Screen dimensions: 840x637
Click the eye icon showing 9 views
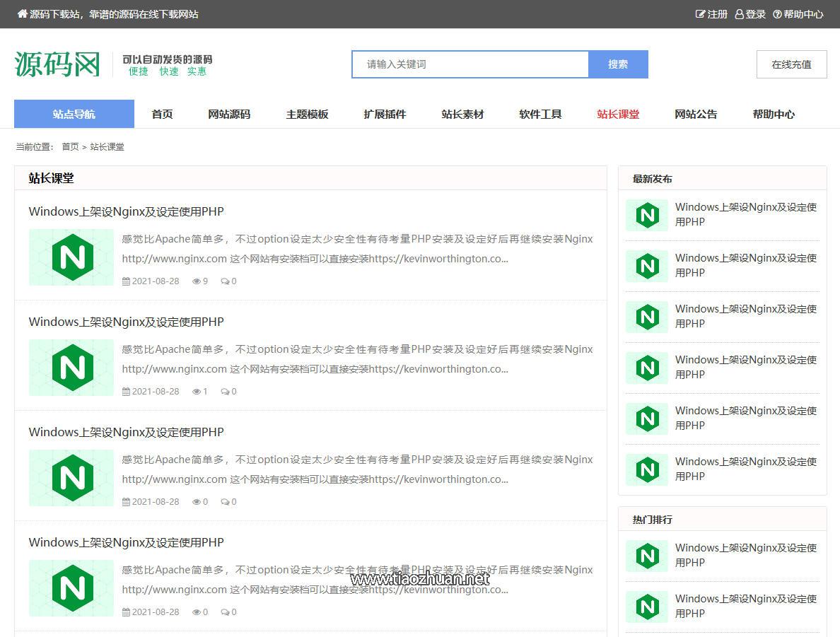click(196, 281)
